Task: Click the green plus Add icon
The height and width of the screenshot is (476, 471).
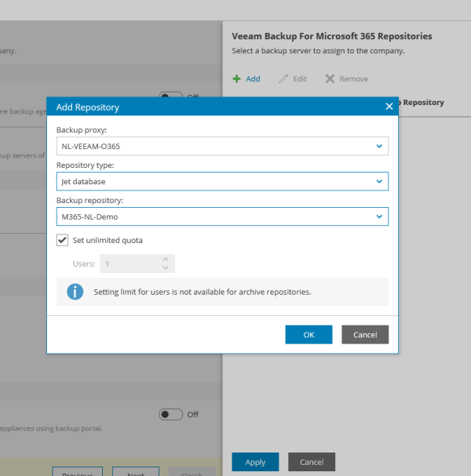Action: 236,79
